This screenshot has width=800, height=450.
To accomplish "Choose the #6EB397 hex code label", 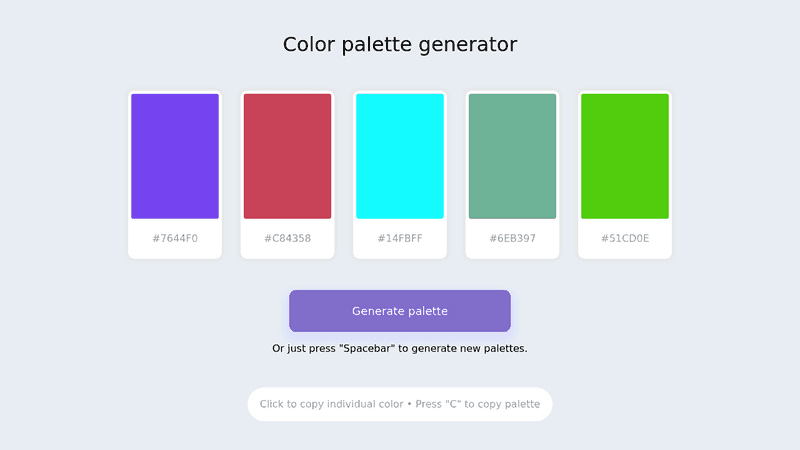I will click(x=512, y=238).
